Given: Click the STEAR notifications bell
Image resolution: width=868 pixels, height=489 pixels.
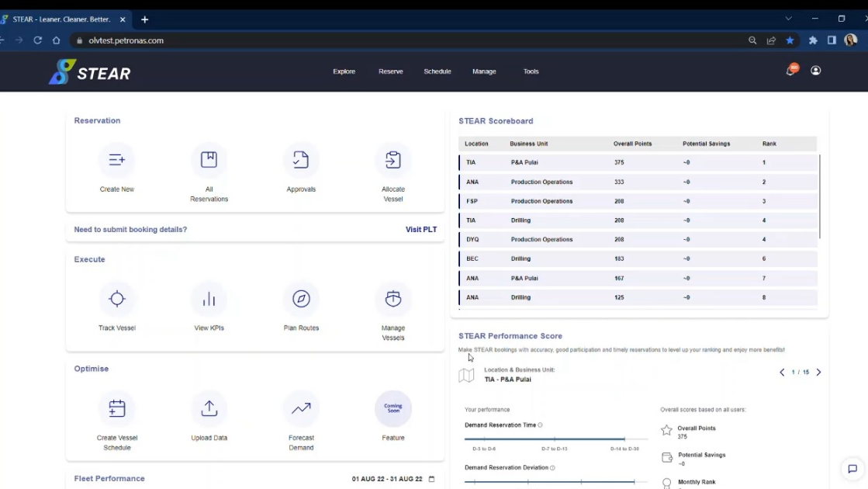Looking at the screenshot, I should [x=790, y=70].
